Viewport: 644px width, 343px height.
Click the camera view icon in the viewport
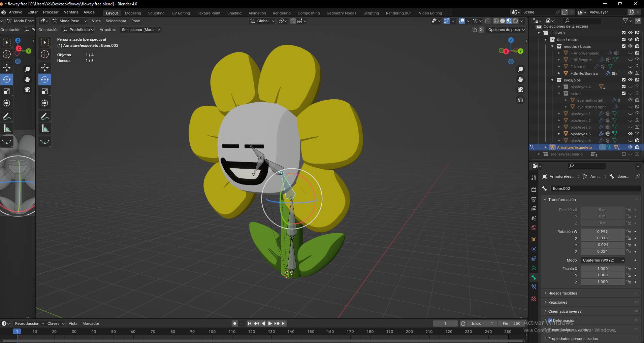(x=520, y=90)
